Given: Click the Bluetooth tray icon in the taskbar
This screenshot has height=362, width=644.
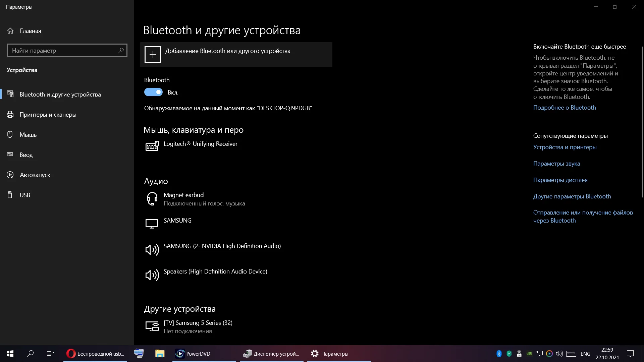Looking at the screenshot, I should coord(499,354).
